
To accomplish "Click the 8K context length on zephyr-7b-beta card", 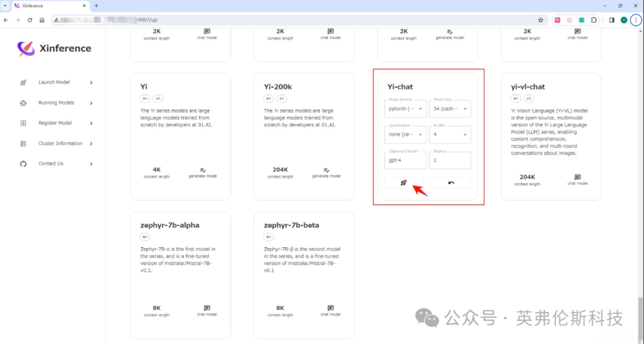I will 280,308.
